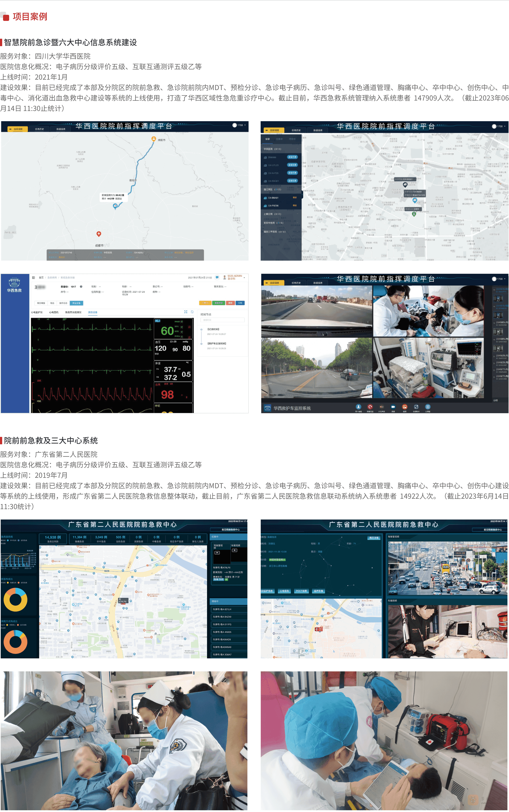The width and height of the screenshot is (509, 812).
Task: Click the hamburger menu icon beside 首页 breadcrumb
Action: coord(33,277)
